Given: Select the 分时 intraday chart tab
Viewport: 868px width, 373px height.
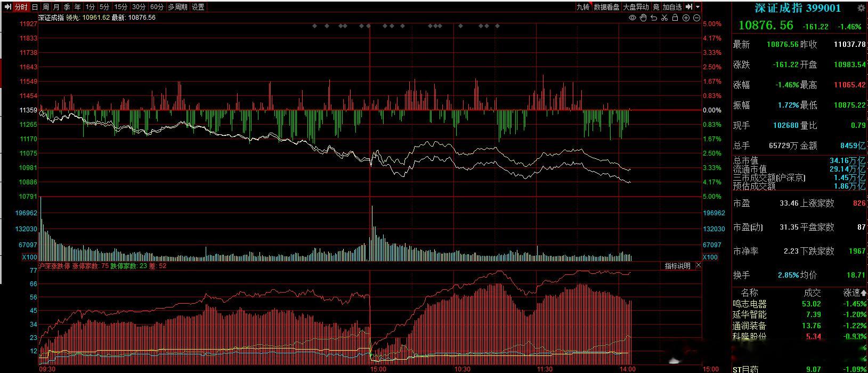Looking at the screenshot, I should pyautogui.click(x=21, y=7).
